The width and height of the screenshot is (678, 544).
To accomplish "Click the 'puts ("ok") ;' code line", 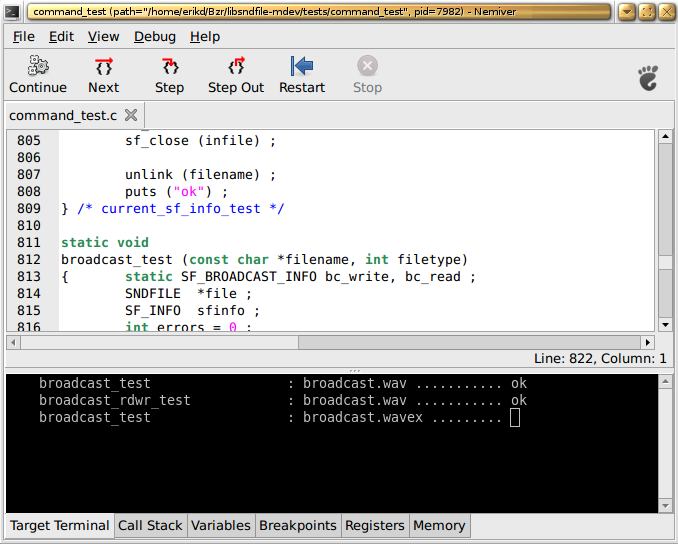I will click(176, 192).
